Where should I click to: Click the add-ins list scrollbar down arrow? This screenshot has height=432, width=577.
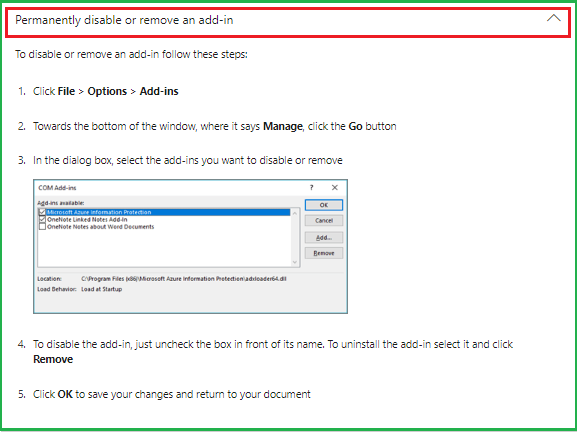click(295, 262)
